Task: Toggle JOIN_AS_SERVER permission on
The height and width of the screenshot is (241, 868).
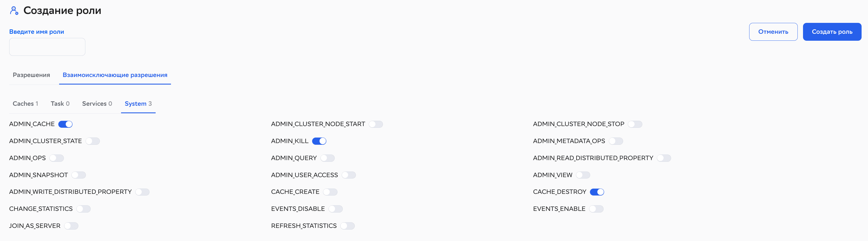Action: coord(71,226)
